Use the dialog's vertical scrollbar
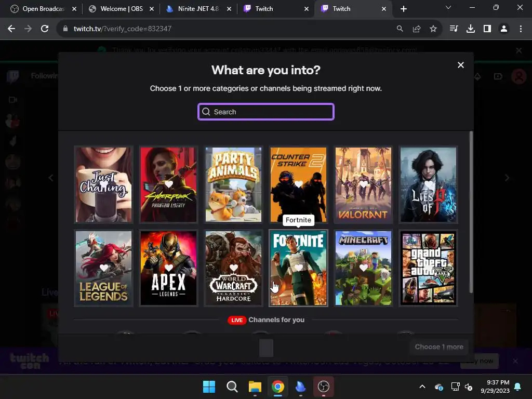 [x=471, y=212]
